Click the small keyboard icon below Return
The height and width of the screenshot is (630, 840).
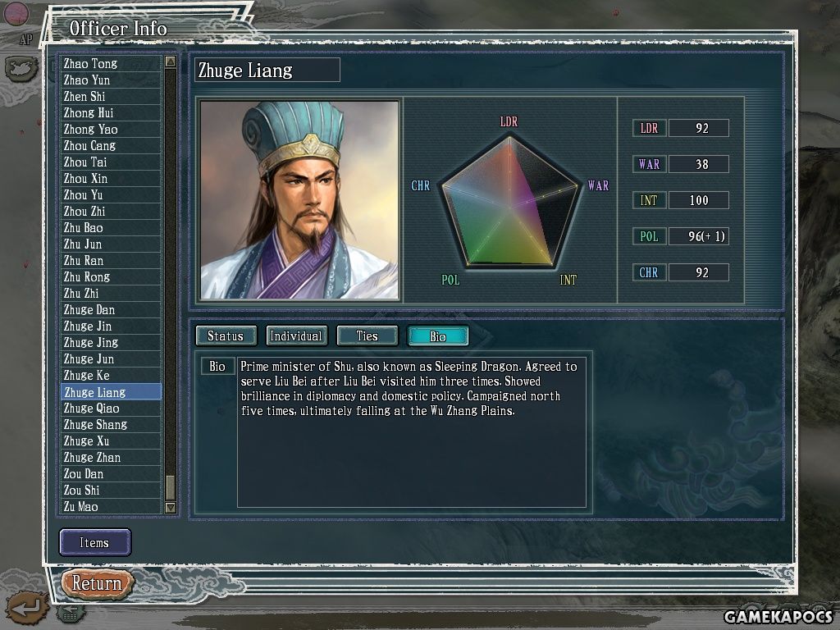click(71, 614)
